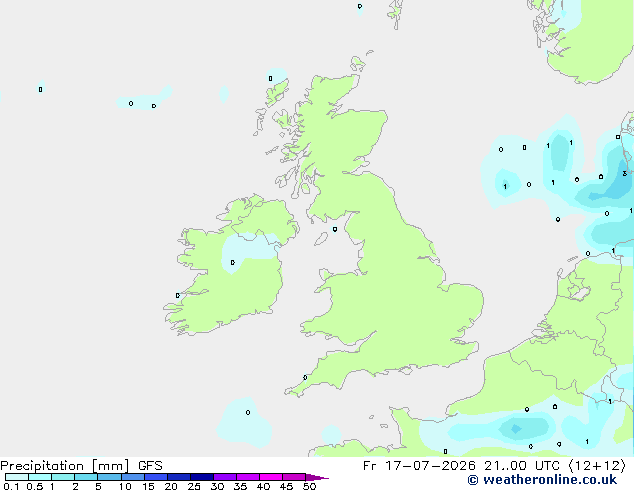Click the '35' legend scale label
The image size is (634, 490).
click(x=240, y=486)
